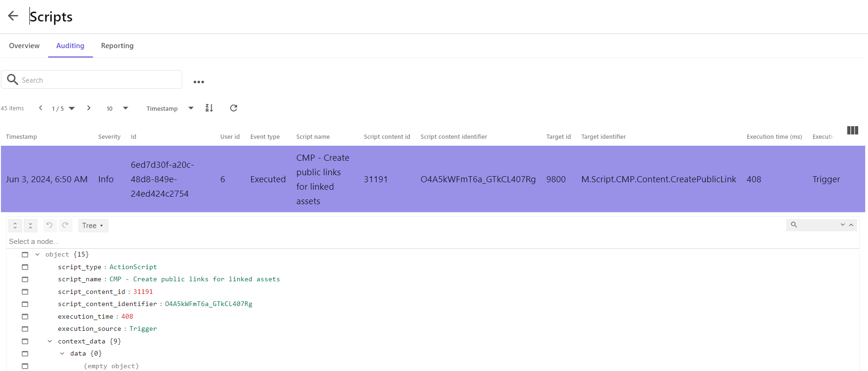Refresh the audit list

coord(234,108)
